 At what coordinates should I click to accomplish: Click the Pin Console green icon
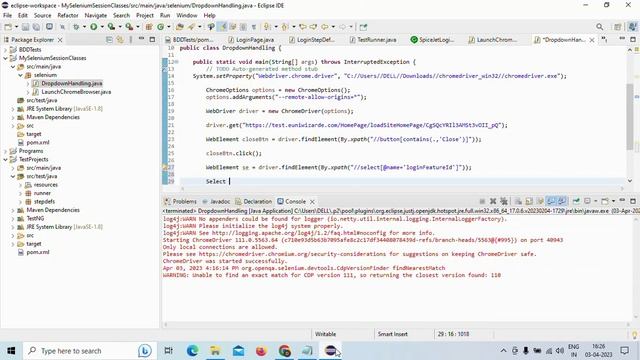pos(576,201)
